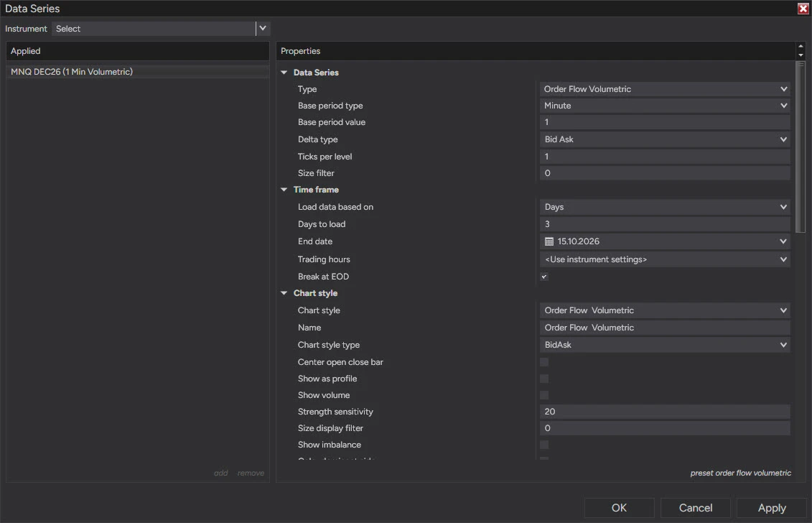Enable the Show as profile checkbox

coord(544,379)
